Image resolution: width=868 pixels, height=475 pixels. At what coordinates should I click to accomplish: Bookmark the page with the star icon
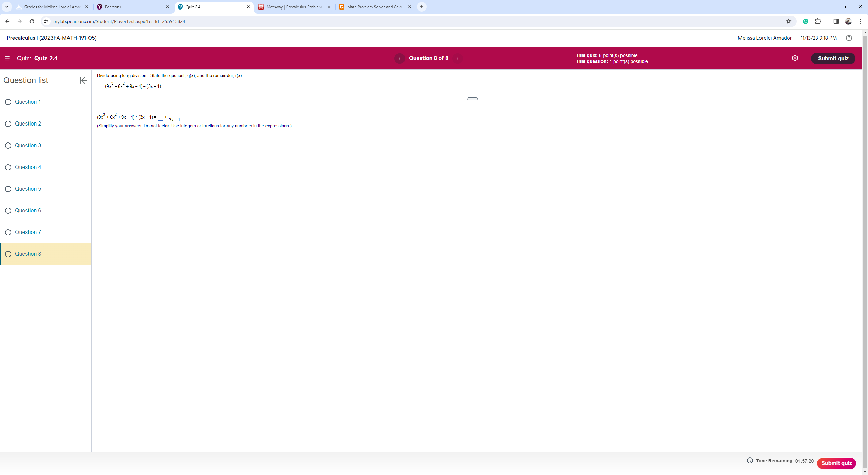pyautogui.click(x=788, y=21)
